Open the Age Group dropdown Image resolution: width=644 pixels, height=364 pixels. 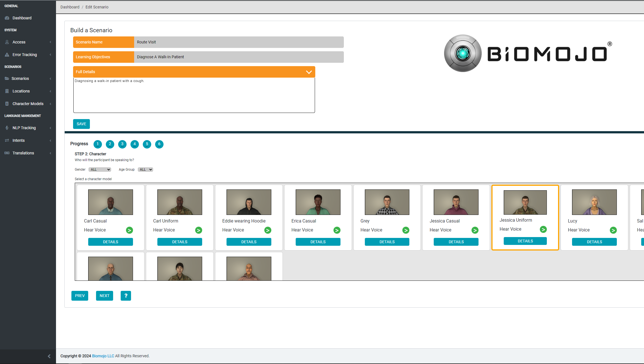tap(145, 170)
